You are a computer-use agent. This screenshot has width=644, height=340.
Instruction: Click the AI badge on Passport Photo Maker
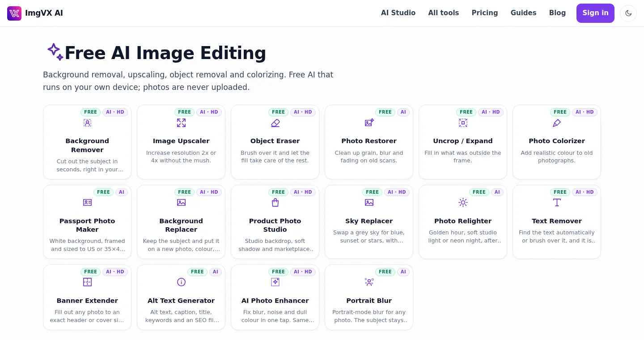122,192
